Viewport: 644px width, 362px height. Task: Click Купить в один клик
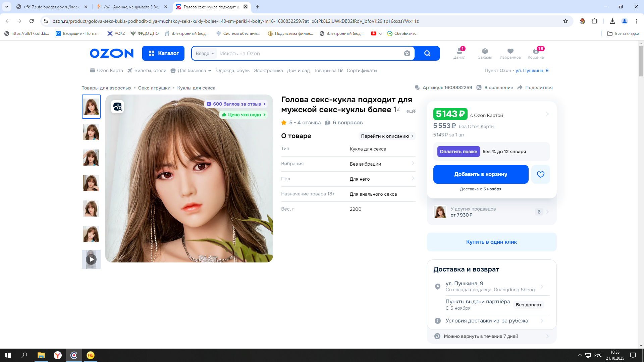(491, 242)
